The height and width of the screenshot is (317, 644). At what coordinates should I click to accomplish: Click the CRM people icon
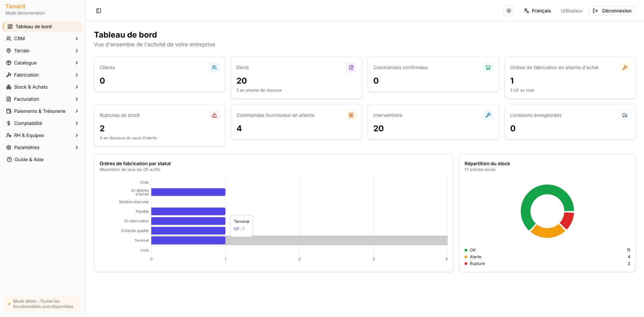9,39
